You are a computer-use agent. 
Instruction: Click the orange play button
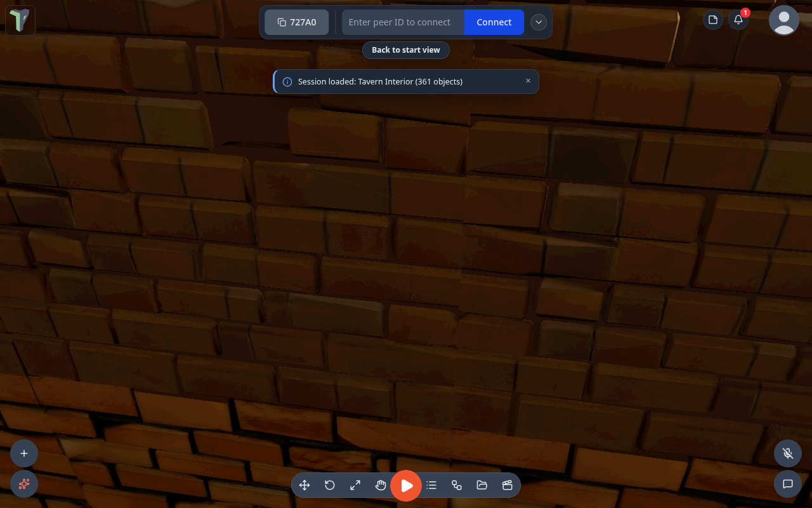coord(406,486)
